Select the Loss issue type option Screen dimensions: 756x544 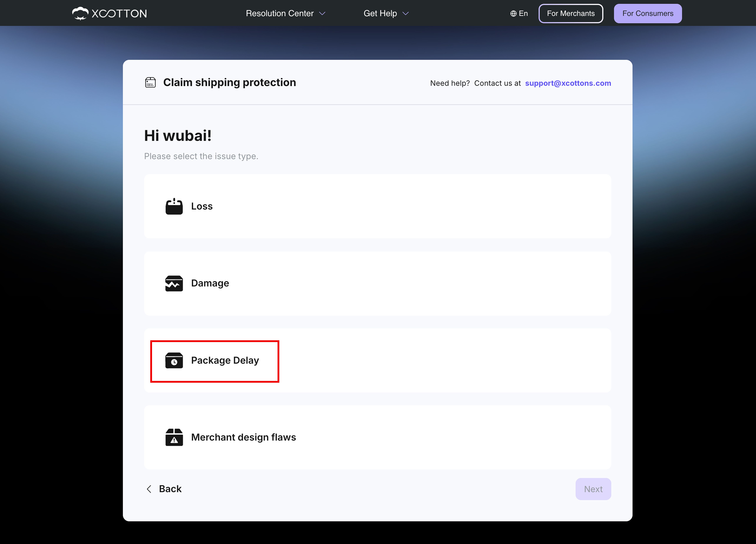click(x=377, y=206)
